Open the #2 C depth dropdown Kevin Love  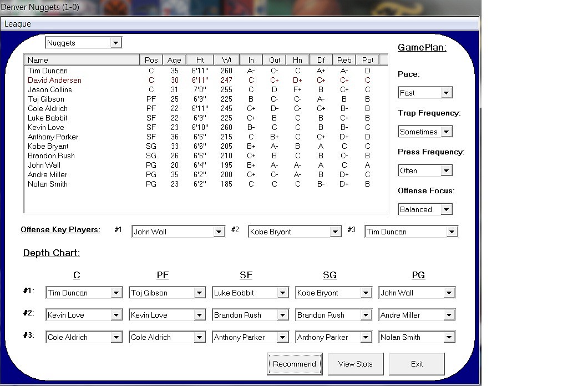[x=84, y=315]
